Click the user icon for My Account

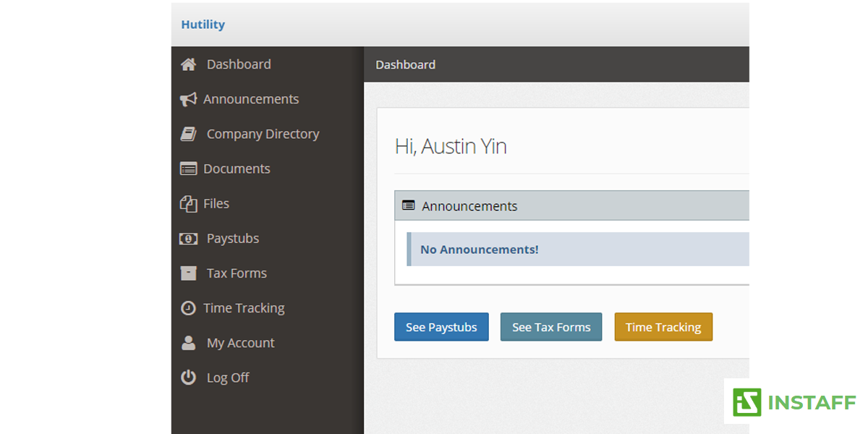click(x=189, y=343)
